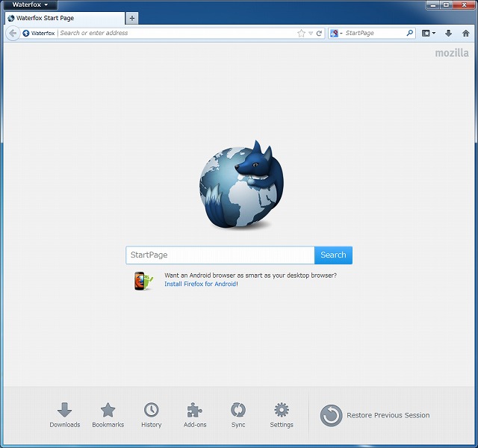Open Settings from bottom launcher
The height and width of the screenshot is (448, 478).
(x=282, y=415)
